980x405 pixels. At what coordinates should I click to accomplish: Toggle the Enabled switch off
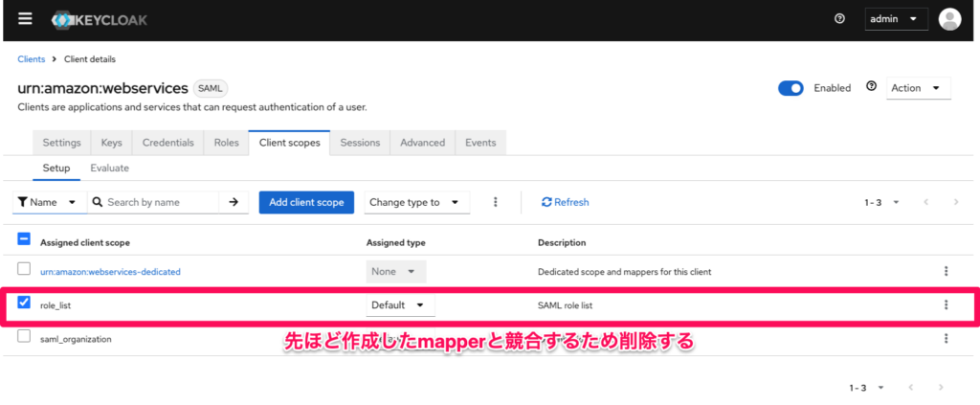(x=791, y=88)
